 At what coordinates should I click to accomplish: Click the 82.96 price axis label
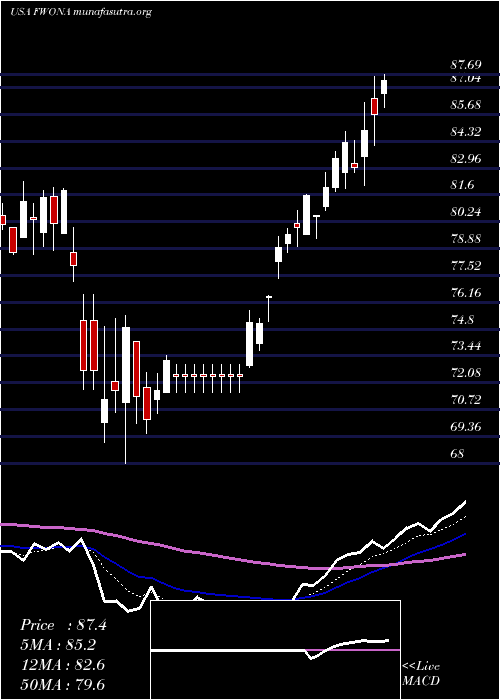point(466,159)
